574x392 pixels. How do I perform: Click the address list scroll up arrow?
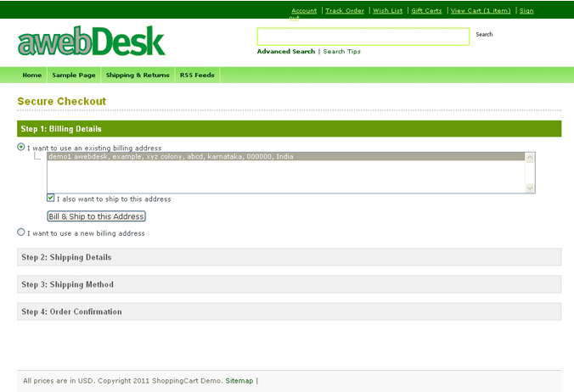point(530,157)
